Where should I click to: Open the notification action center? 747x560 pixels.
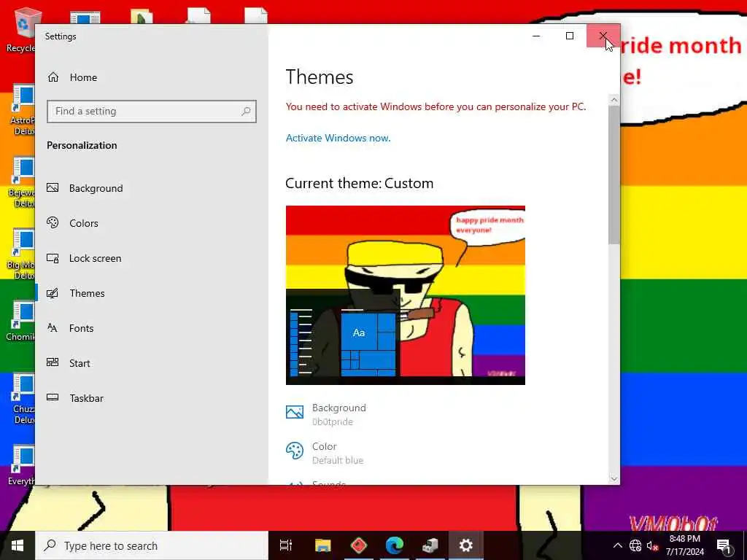[x=724, y=545]
